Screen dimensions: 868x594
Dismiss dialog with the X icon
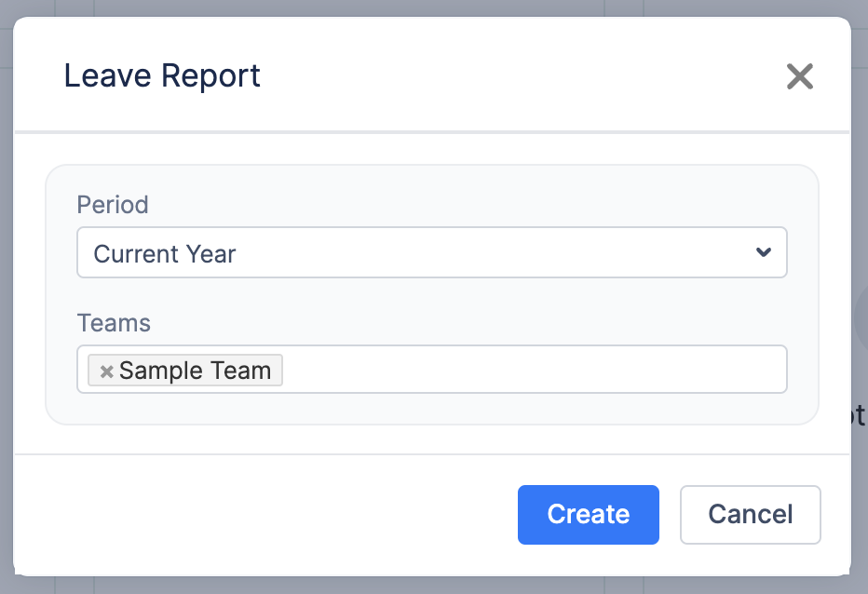[x=799, y=76]
